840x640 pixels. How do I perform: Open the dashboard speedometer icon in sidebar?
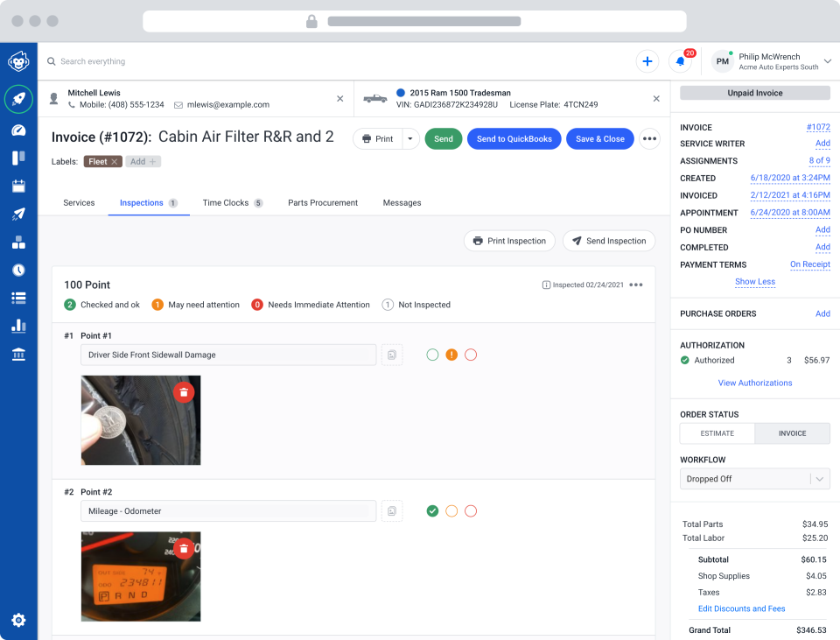pyautogui.click(x=18, y=128)
